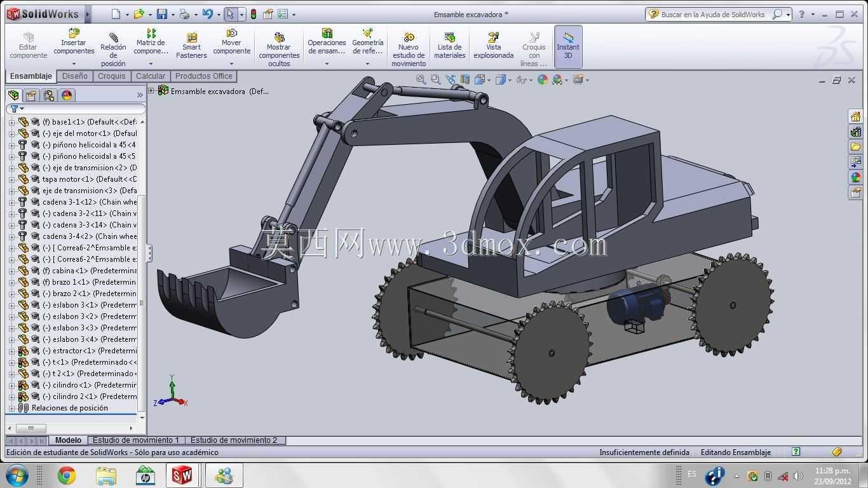Screen dimensions: 868x488
Task: Open SolidWorks Resources home task pane
Action: (x=856, y=116)
